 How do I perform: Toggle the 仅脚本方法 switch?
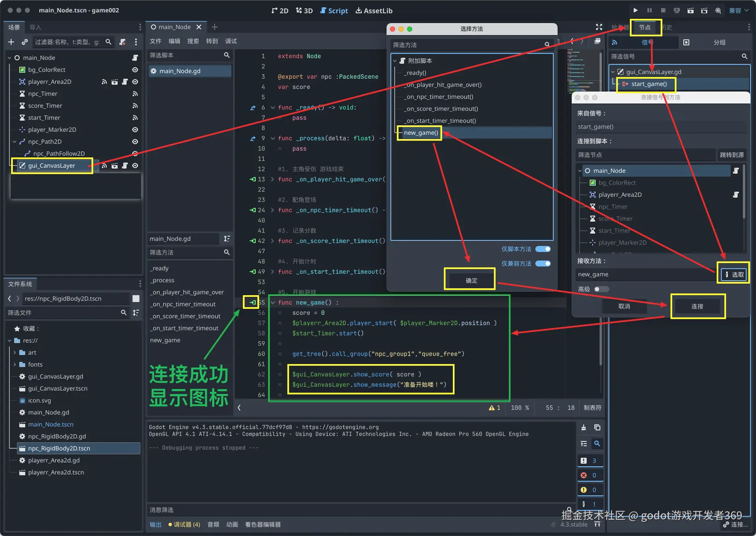click(x=543, y=249)
